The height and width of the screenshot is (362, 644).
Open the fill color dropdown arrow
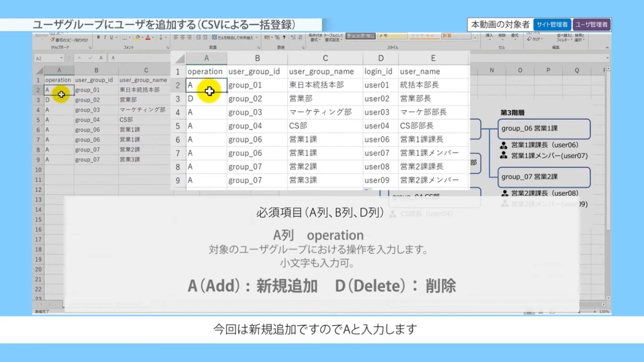click(x=142, y=37)
